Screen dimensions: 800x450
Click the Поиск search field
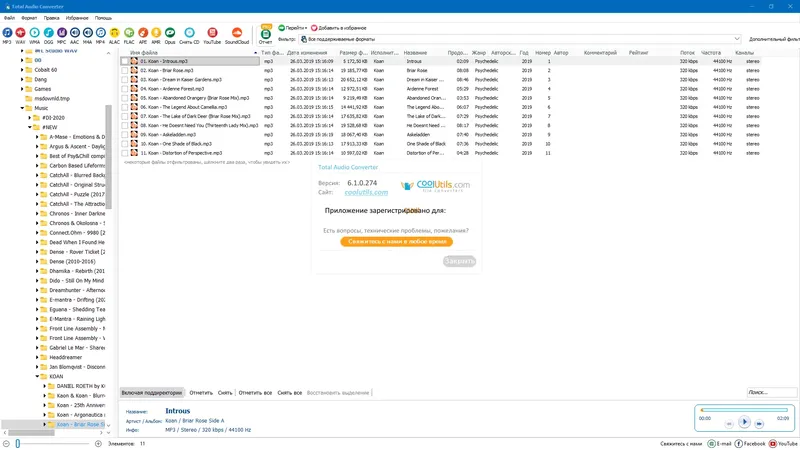coord(771,392)
